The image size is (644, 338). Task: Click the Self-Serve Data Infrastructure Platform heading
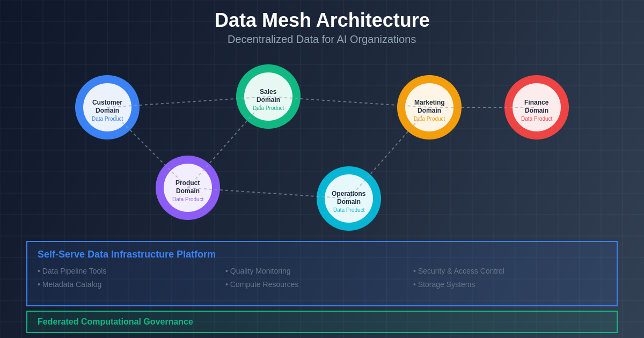click(127, 254)
